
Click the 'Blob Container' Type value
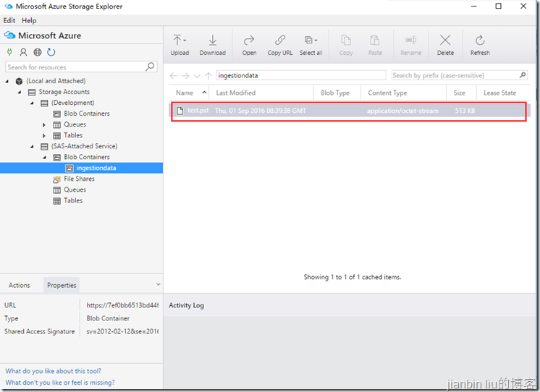tap(108, 318)
